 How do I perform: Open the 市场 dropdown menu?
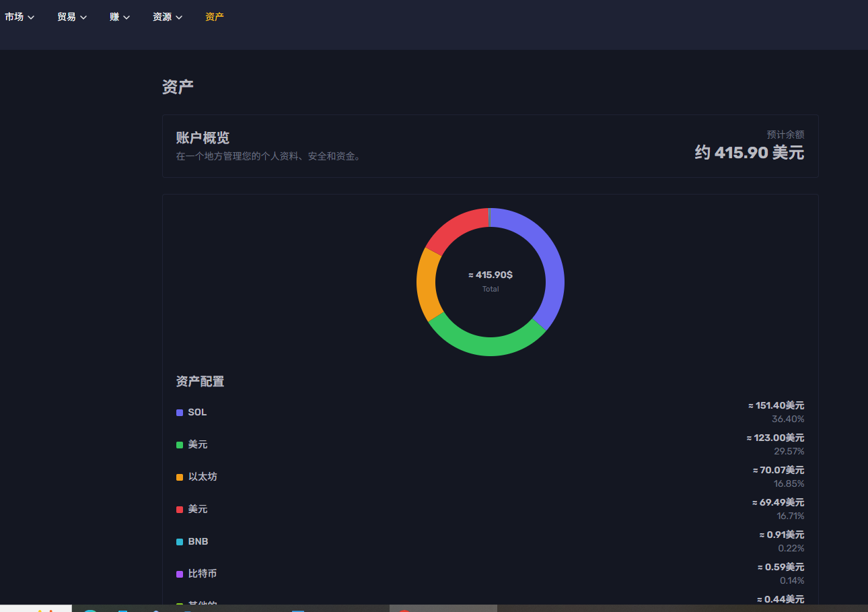pyautogui.click(x=20, y=17)
